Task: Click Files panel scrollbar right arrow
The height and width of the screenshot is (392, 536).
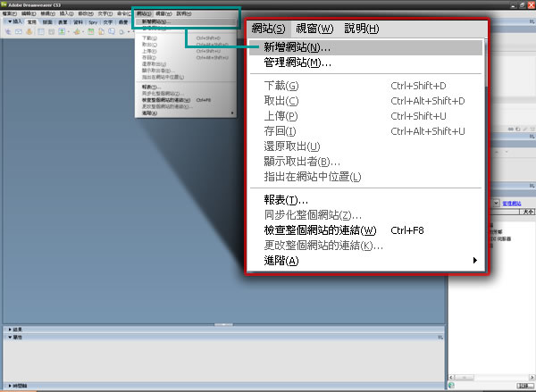Action: 532,378
